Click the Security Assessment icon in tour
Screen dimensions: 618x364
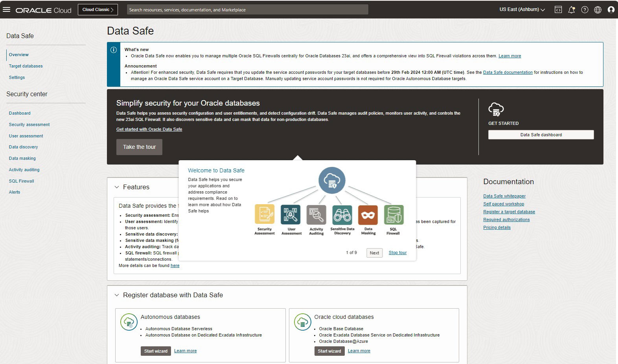(x=265, y=214)
